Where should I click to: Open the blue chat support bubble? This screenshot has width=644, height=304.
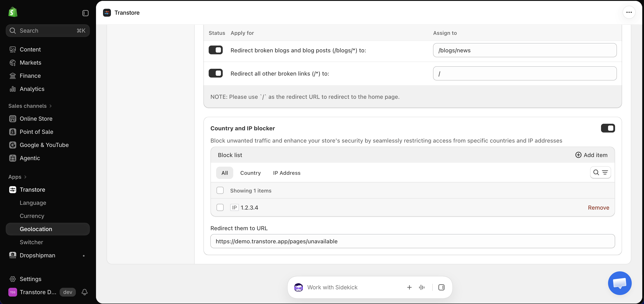coord(620,283)
